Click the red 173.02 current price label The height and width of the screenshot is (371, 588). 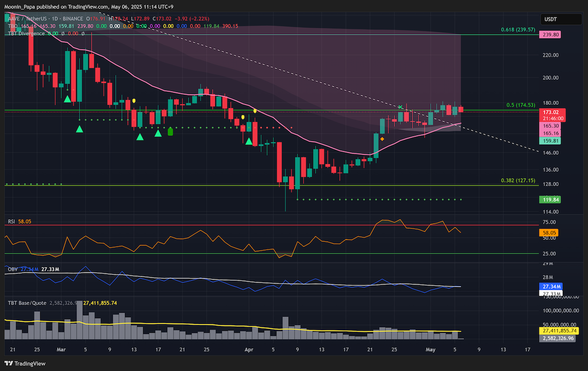549,112
